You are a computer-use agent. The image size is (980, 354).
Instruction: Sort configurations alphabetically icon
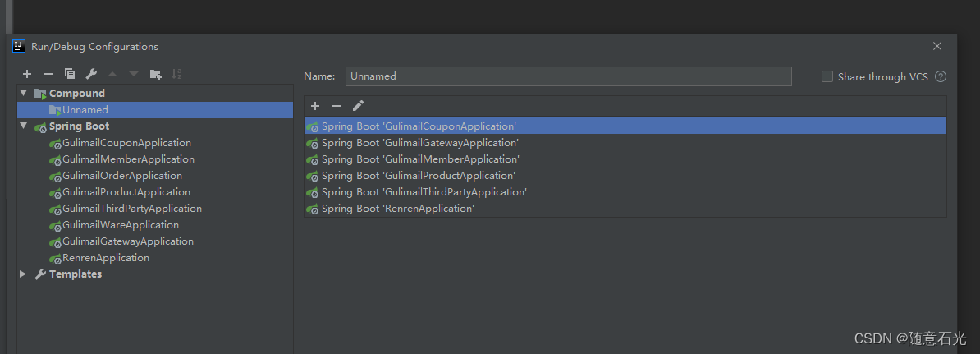pos(176,74)
